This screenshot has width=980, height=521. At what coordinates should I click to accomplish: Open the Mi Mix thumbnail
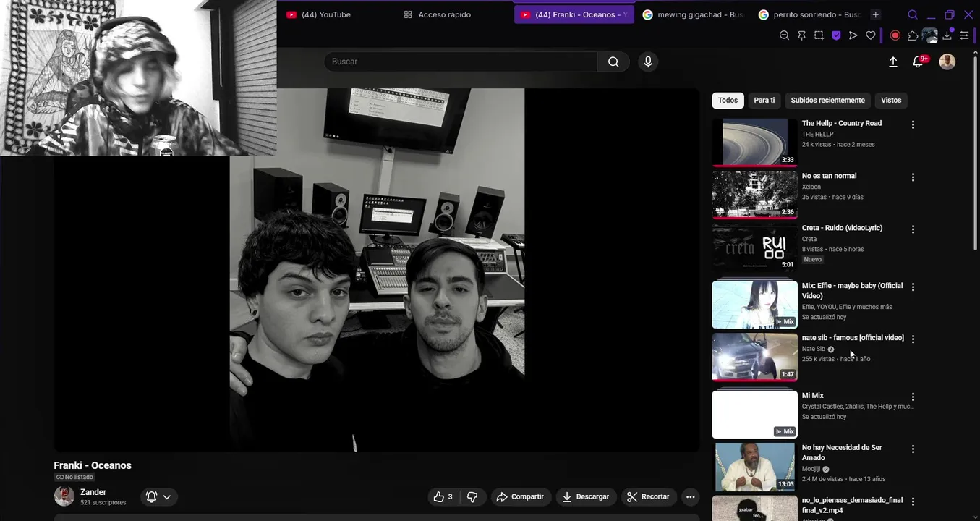[x=754, y=415]
